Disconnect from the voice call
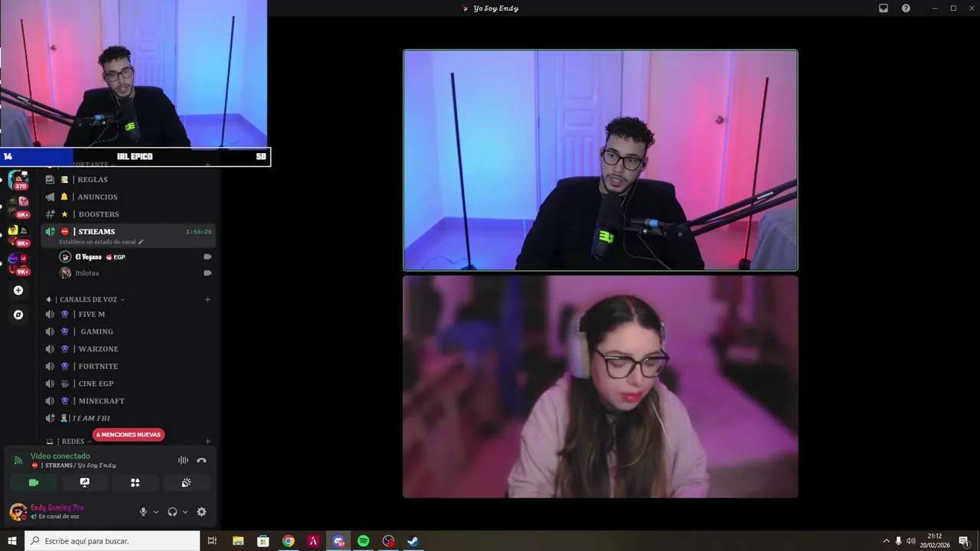This screenshot has height=551, width=980. pos(201,460)
